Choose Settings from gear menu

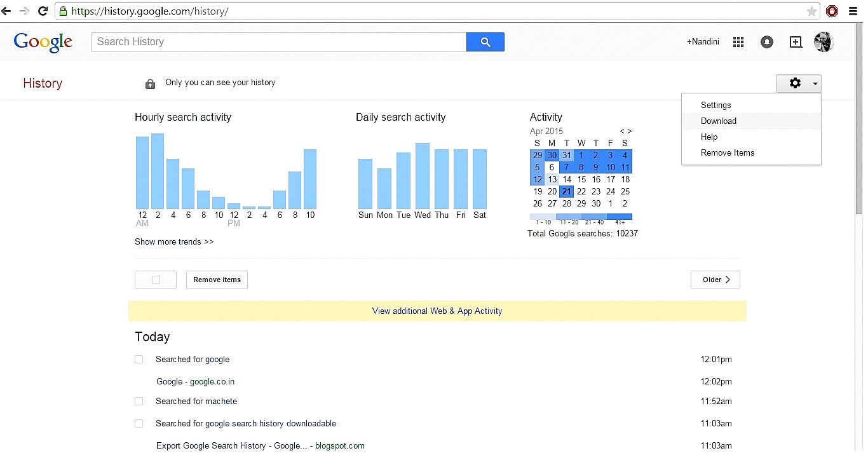click(751, 105)
